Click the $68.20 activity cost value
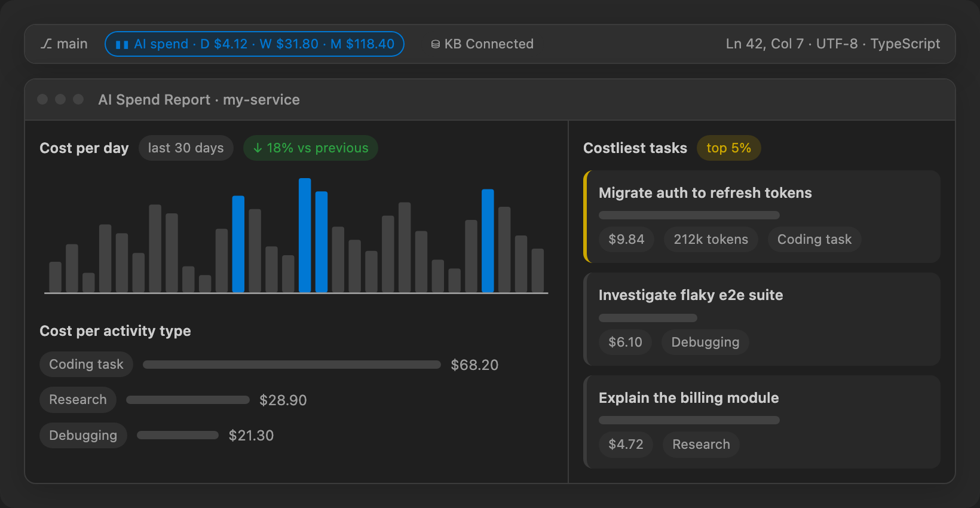This screenshot has width=980, height=508. click(x=474, y=365)
